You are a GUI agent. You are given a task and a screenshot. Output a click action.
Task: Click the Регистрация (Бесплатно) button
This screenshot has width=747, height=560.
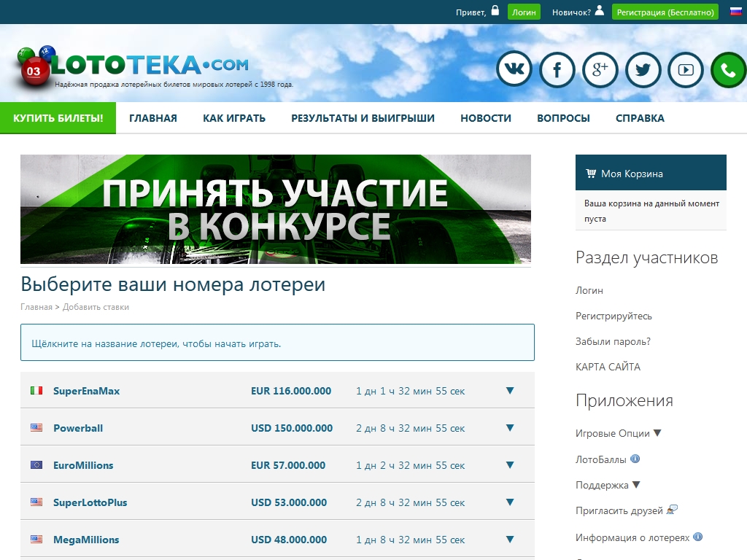coord(665,12)
